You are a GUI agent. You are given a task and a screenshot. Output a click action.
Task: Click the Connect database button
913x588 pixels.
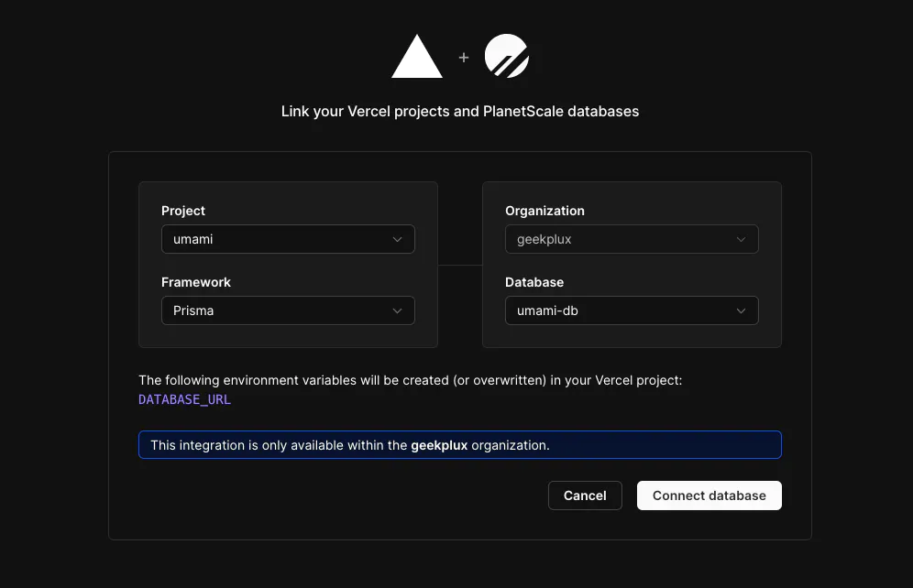point(709,495)
